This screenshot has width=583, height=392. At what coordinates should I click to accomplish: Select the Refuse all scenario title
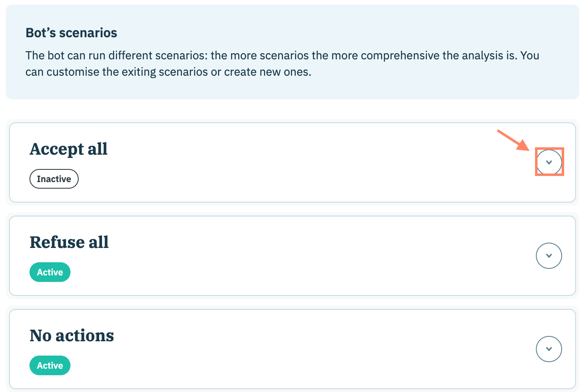click(x=69, y=242)
